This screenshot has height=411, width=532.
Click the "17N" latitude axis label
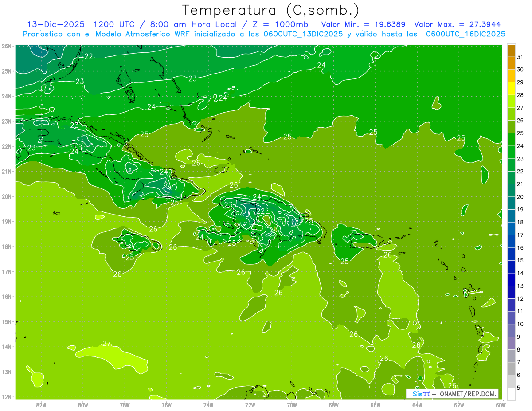point(7,271)
